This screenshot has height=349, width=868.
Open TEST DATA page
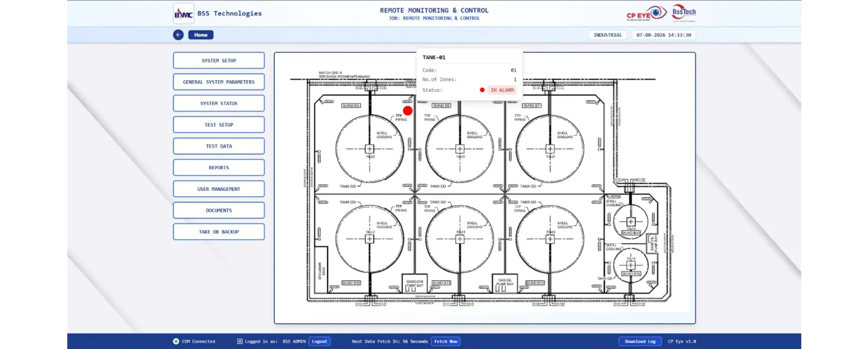click(219, 146)
